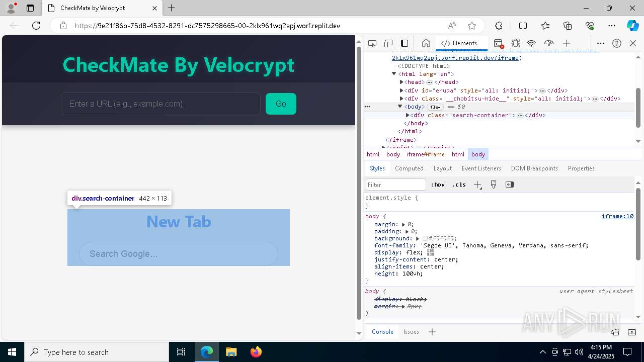This screenshot has height=362, width=644.
Task: Select the Styles tab
Action: pos(377,168)
